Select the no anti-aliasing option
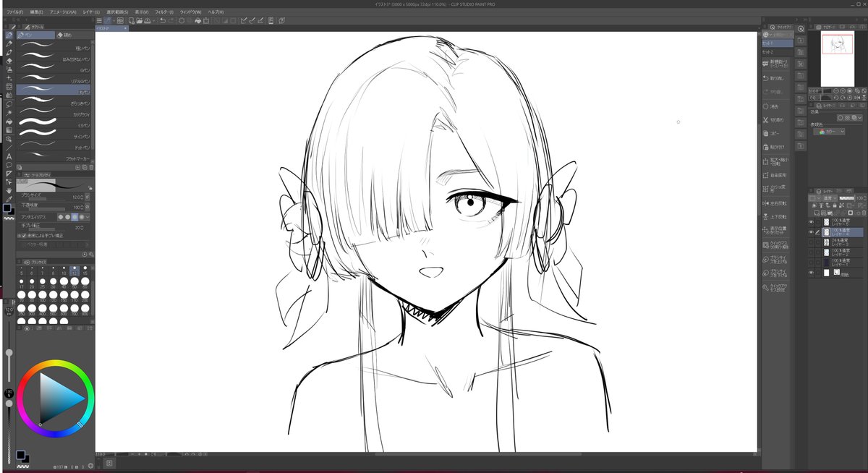868x473 pixels. pyautogui.click(x=59, y=217)
